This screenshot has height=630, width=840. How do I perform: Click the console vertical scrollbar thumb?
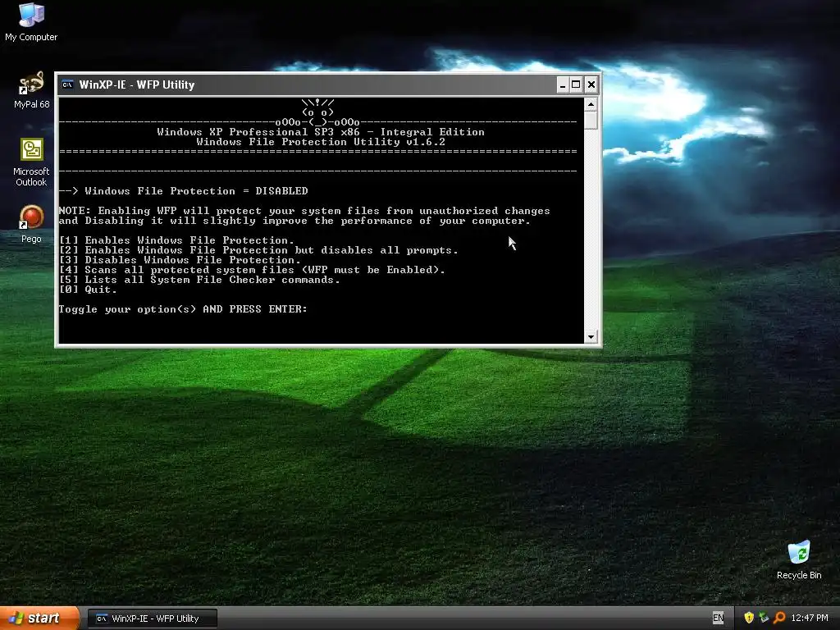click(x=591, y=120)
